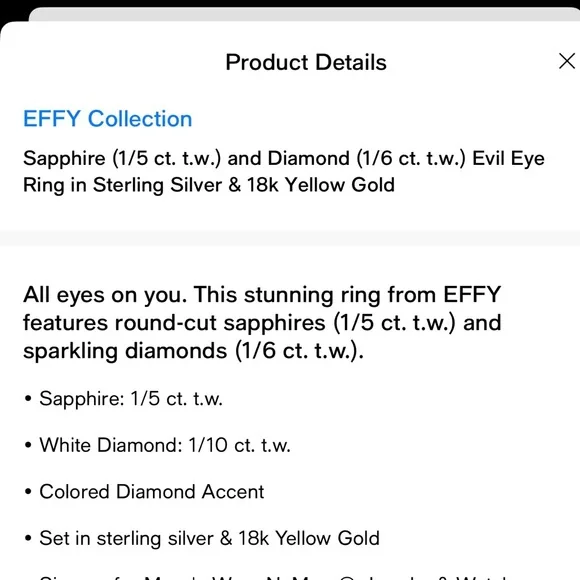Tap the 'features round-cut sapphires' text line
580x580 pixels.
262,323
